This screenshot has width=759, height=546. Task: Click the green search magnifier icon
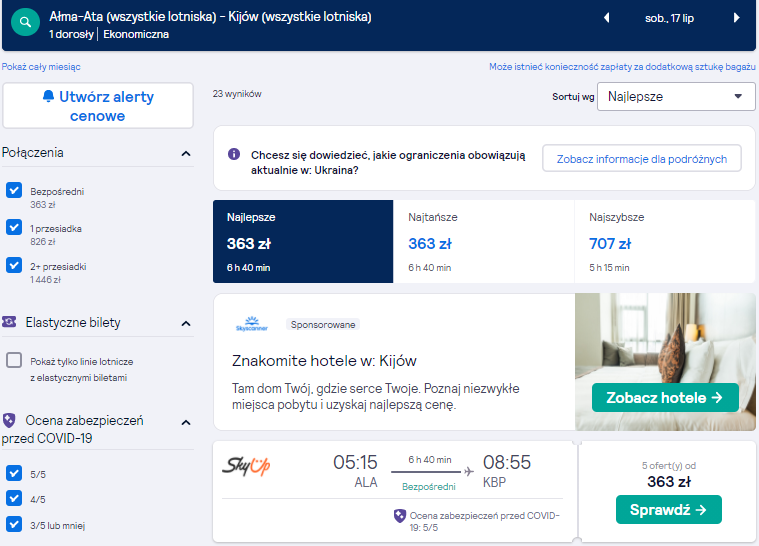pyautogui.click(x=25, y=22)
